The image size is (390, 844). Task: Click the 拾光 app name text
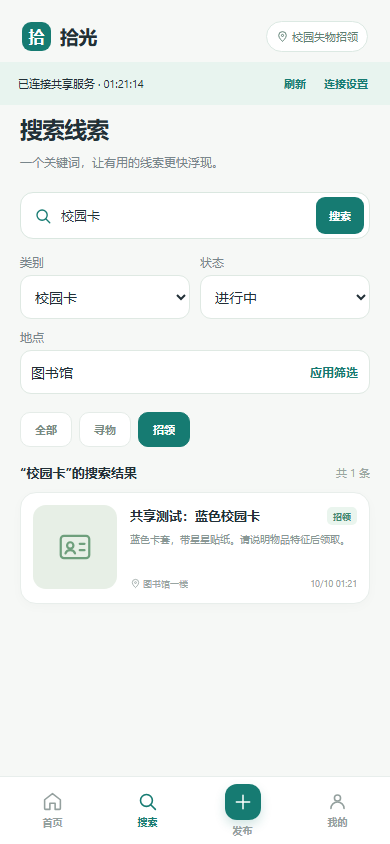pos(79,38)
